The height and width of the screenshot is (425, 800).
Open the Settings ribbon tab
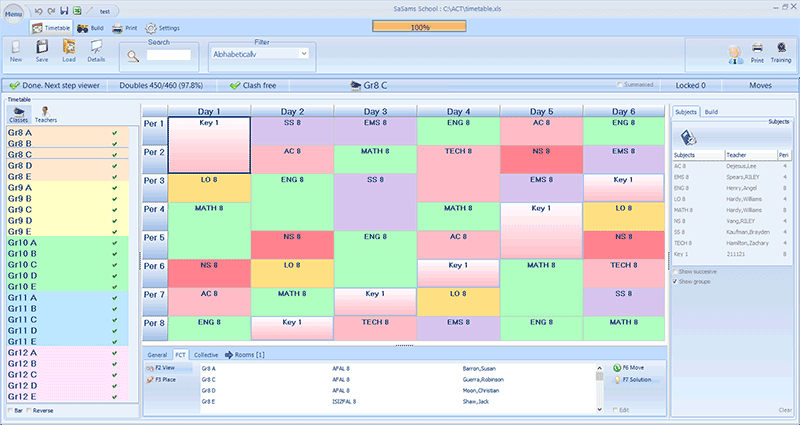click(x=162, y=28)
